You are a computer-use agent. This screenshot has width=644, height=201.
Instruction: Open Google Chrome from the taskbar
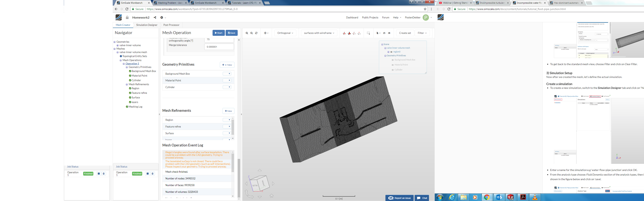(x=486, y=197)
